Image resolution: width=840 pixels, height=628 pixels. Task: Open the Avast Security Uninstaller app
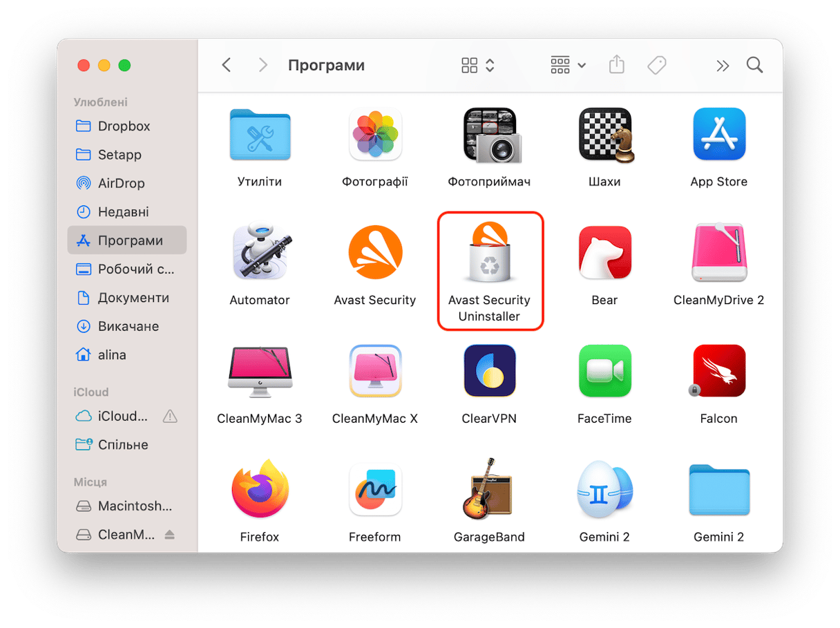(x=490, y=254)
